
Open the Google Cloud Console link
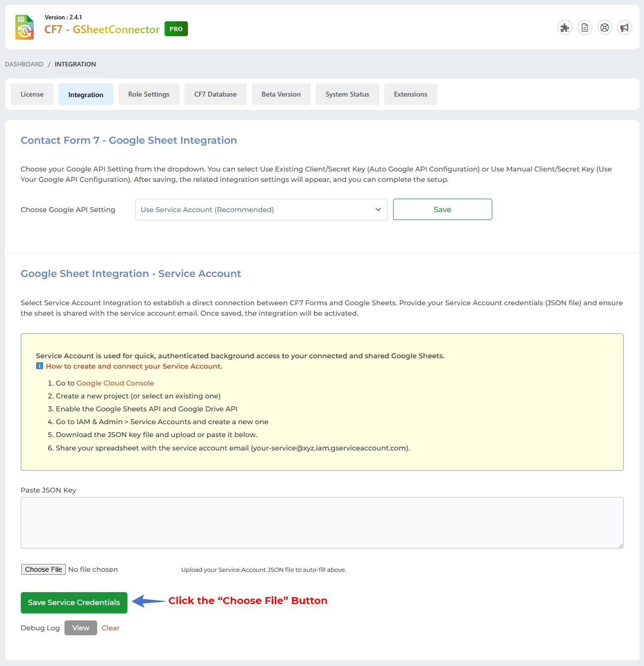click(x=115, y=383)
